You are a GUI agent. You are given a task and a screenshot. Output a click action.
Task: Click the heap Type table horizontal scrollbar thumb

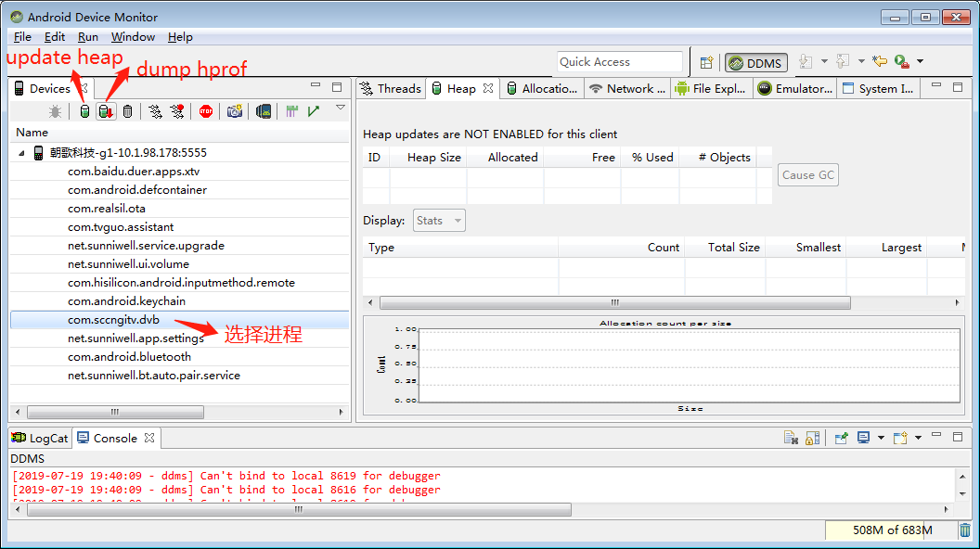[x=615, y=302]
